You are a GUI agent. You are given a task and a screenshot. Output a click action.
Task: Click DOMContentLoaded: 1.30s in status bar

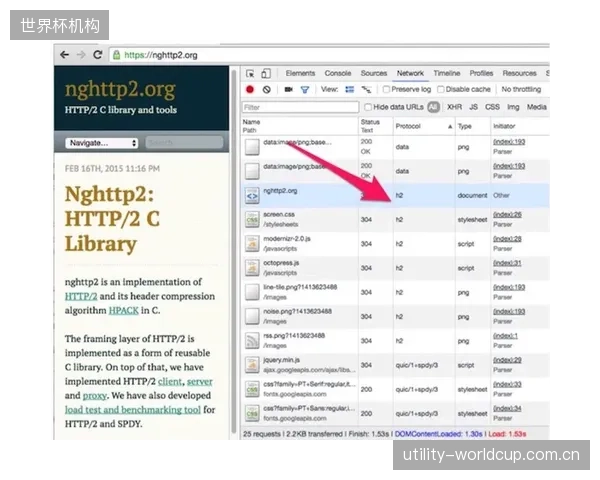click(438, 434)
